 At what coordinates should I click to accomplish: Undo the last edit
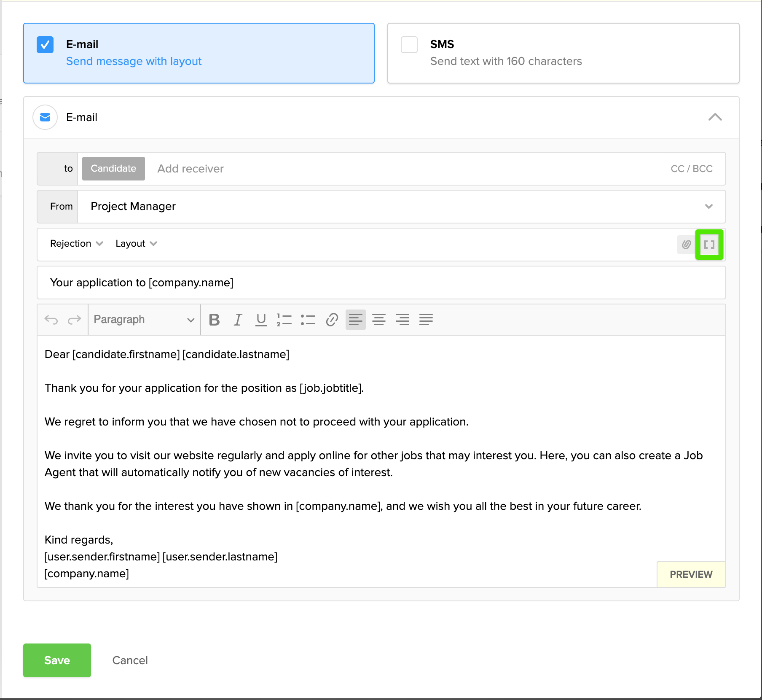[51, 320]
